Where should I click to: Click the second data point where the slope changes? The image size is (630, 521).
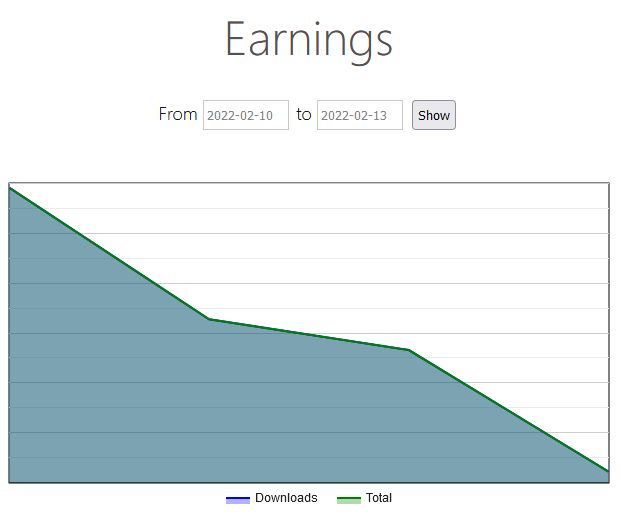tap(209, 319)
